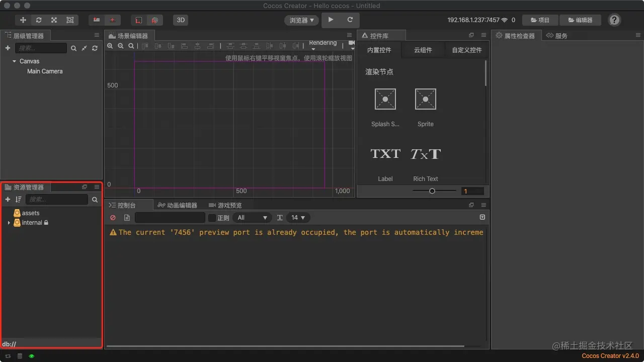Click the 编辑器 folder button
Image resolution: width=644 pixels, height=362 pixels.
pyautogui.click(x=580, y=20)
